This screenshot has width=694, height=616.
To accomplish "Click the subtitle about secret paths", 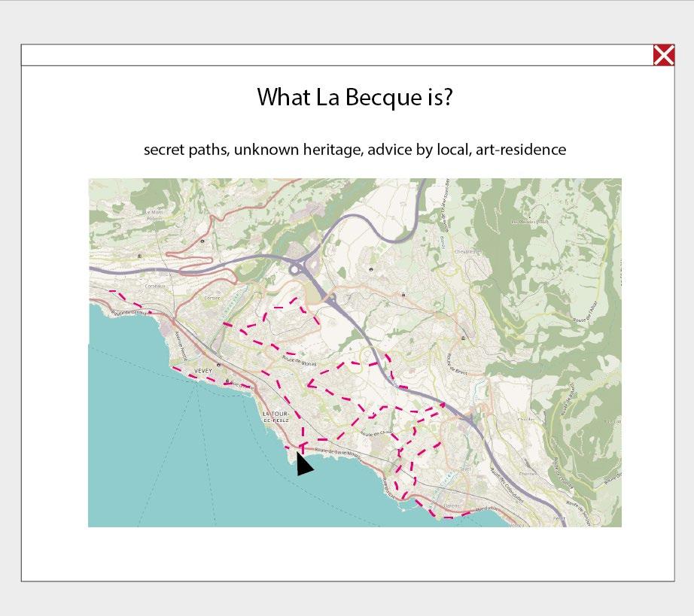I will click(x=355, y=150).
